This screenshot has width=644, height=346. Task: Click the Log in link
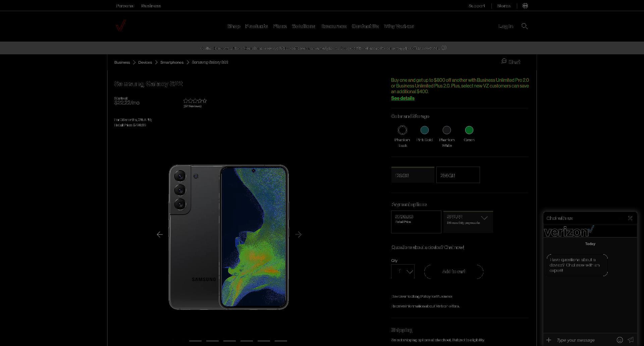(506, 26)
